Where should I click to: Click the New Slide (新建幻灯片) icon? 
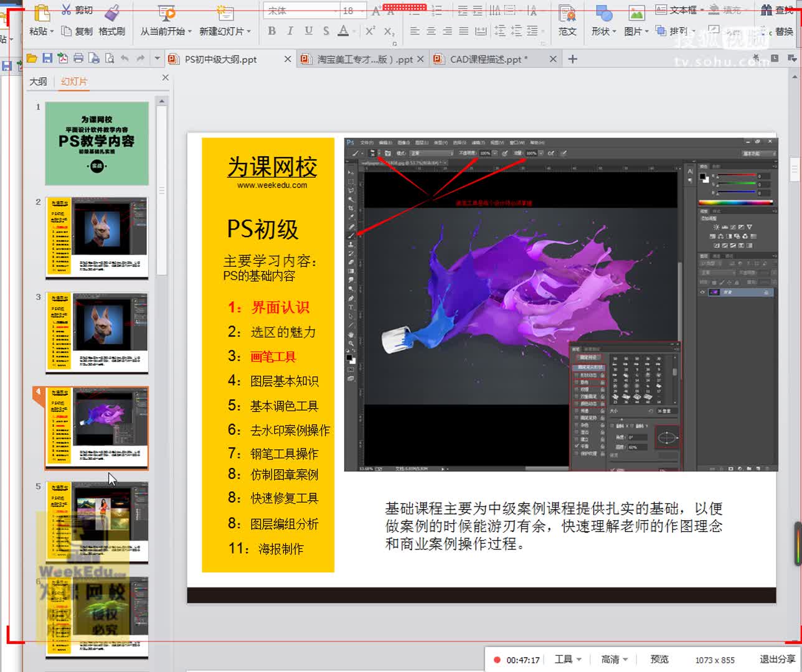pyautogui.click(x=224, y=12)
